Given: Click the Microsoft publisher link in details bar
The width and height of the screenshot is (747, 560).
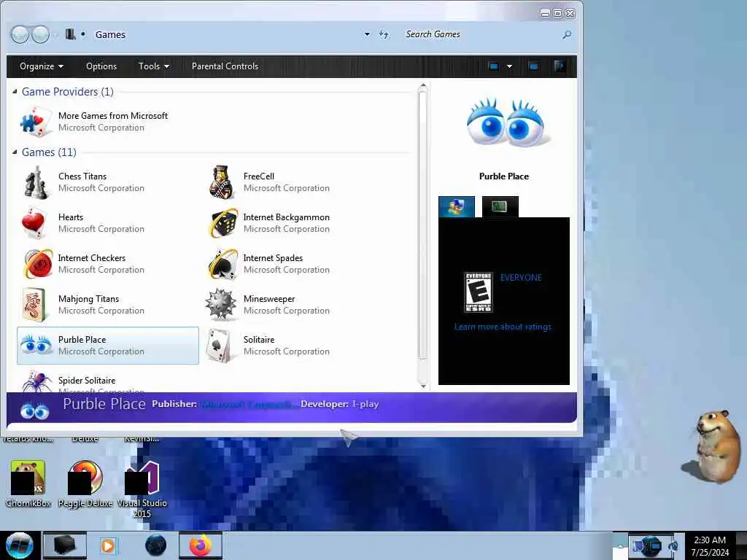Looking at the screenshot, I should tap(249, 404).
